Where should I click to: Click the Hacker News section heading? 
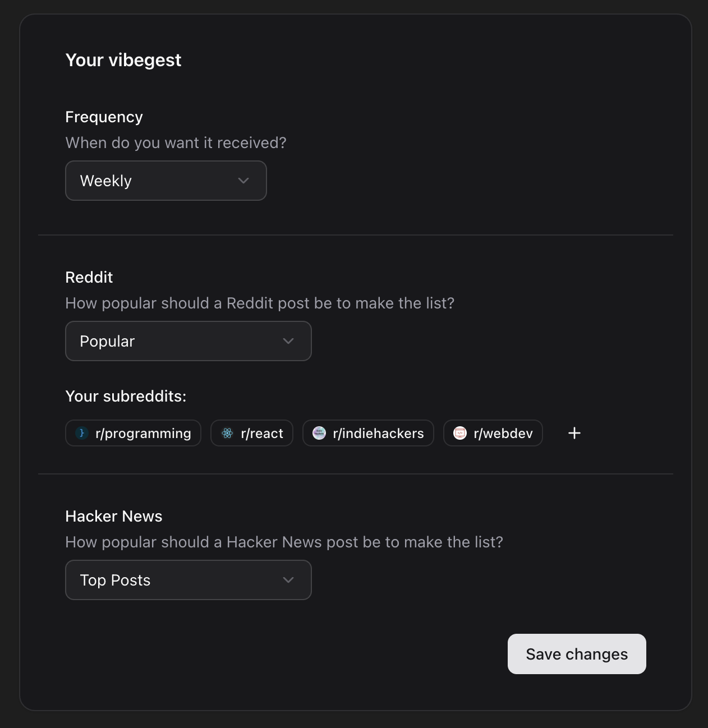coord(113,516)
